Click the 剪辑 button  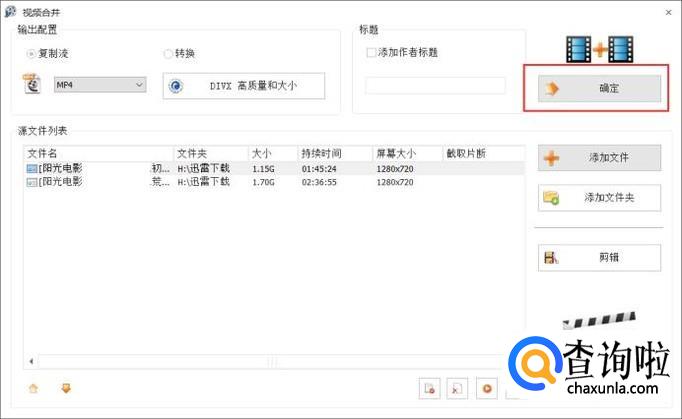click(x=599, y=258)
